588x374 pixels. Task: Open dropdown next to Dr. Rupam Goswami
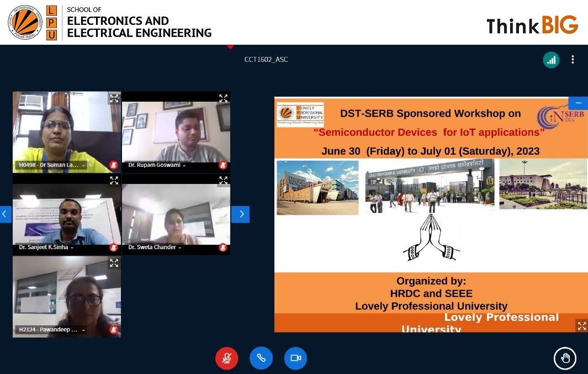(184, 165)
